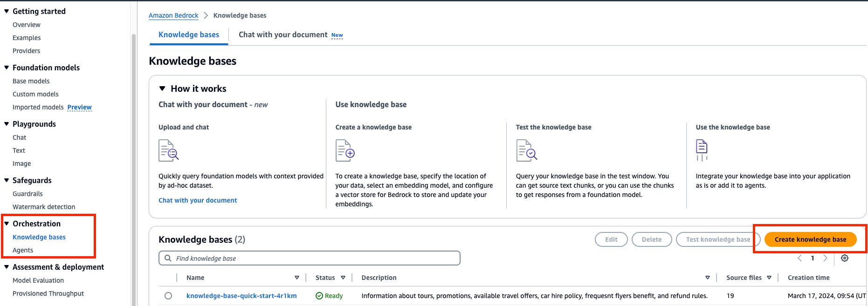Collapse the Orchestration section
The height and width of the screenshot is (306, 868).
(7, 224)
